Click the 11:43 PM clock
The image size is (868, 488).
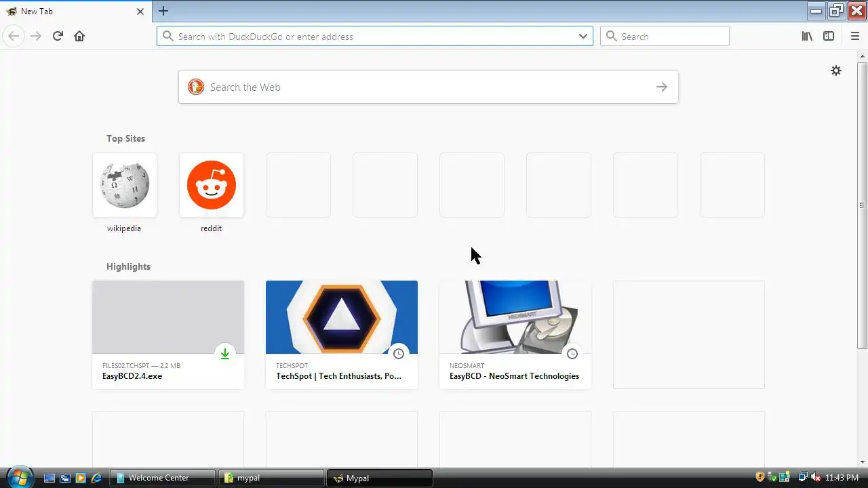pos(842,478)
